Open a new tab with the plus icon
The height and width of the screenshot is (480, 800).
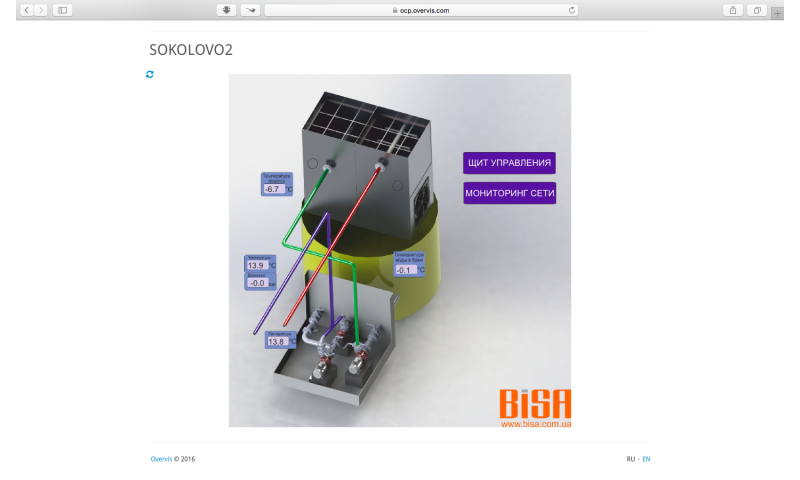[777, 13]
